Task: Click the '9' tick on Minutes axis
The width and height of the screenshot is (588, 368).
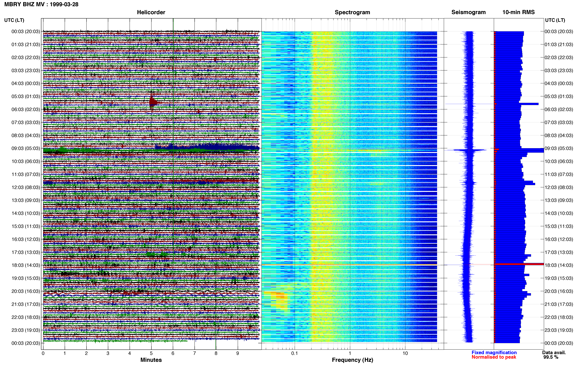Action: pyautogui.click(x=238, y=353)
